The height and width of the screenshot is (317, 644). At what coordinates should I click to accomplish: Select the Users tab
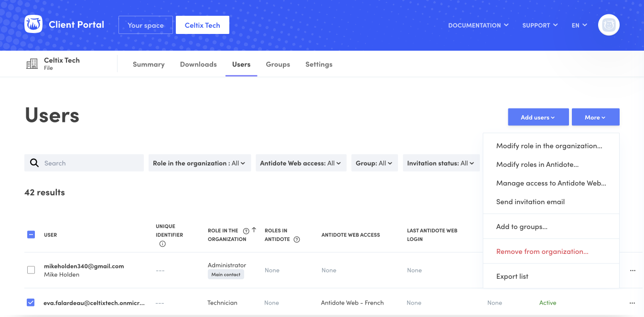click(x=241, y=64)
